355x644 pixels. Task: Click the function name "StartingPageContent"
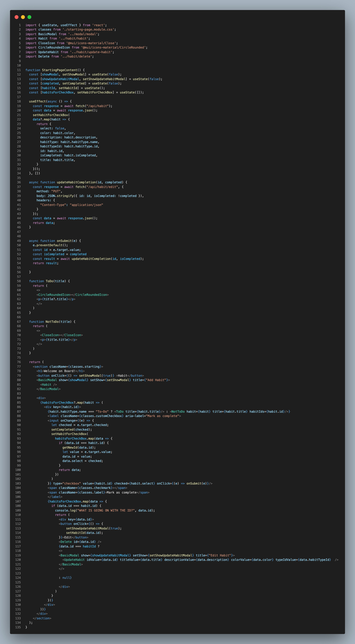click(x=59, y=70)
